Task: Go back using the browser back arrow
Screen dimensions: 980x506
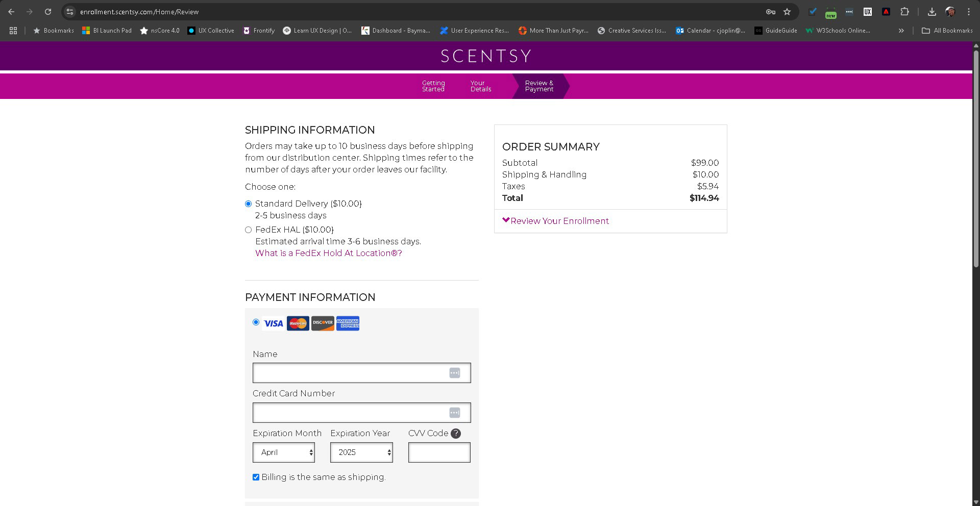Action: (11, 12)
